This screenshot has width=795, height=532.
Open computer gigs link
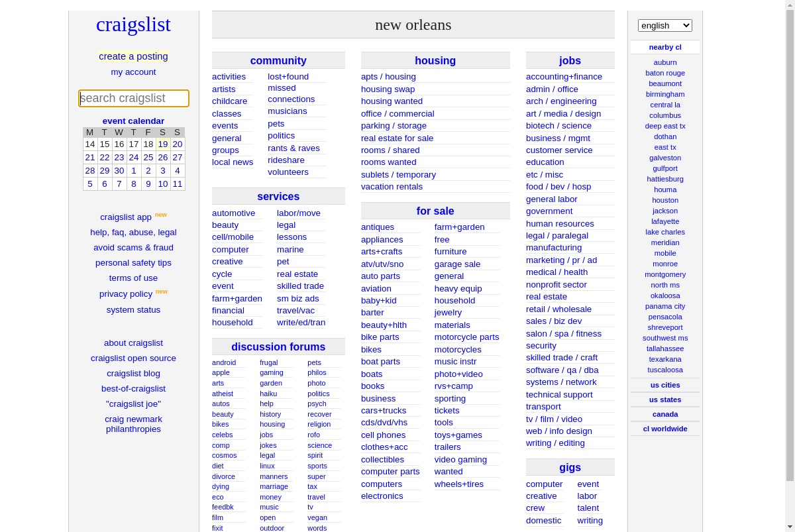pos(544,484)
